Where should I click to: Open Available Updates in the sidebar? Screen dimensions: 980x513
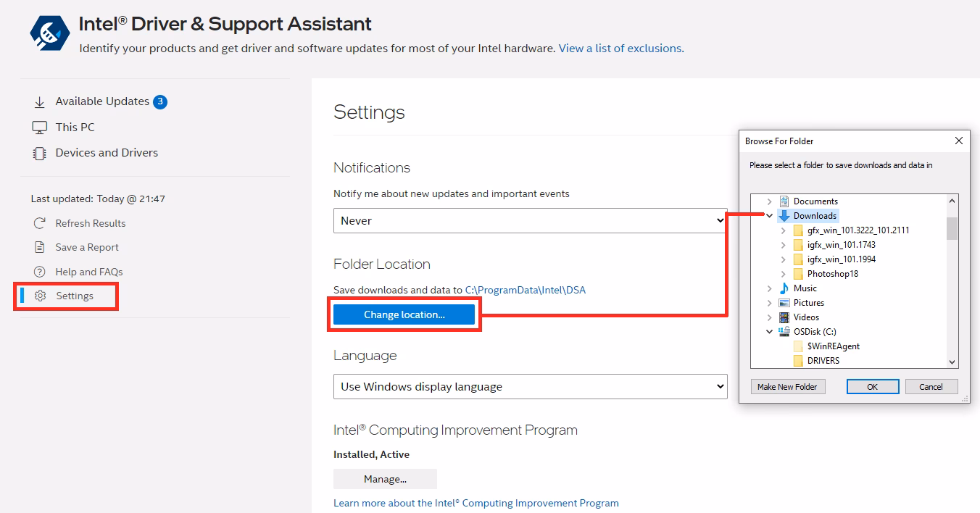[x=102, y=101]
